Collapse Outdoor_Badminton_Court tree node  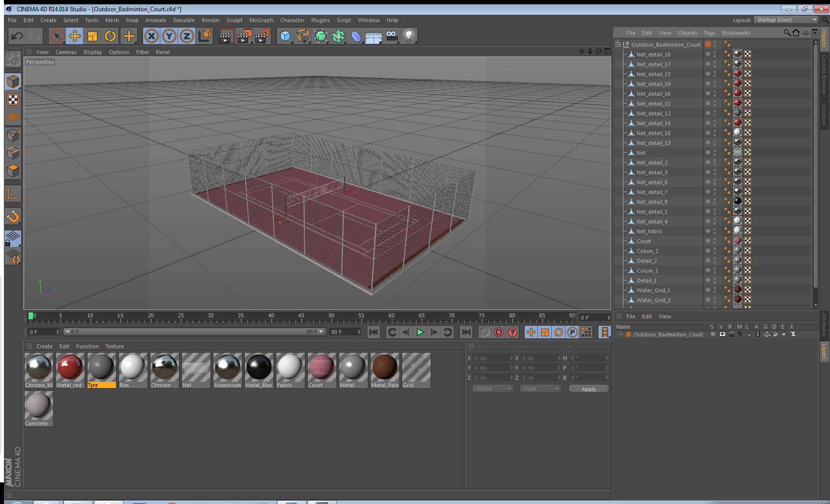[618, 44]
